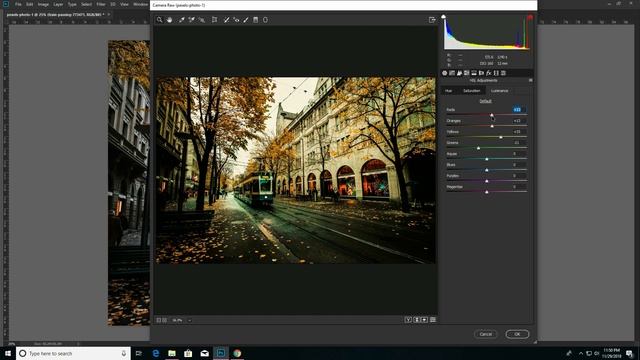Select the Graduated Filter tool
Image resolution: width=640 pixels, height=360 pixels.
pyautogui.click(x=256, y=20)
